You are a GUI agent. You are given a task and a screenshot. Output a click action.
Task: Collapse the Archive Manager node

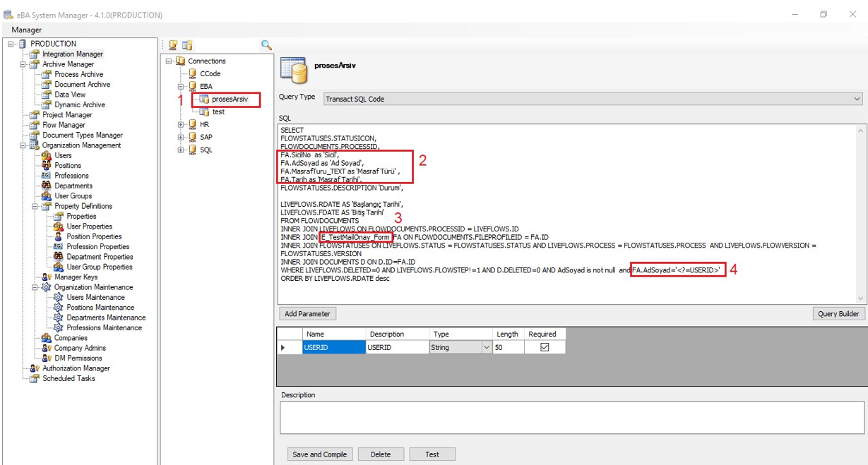23,64
